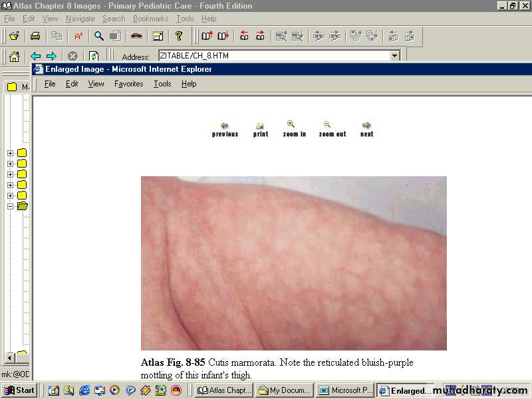Click the printer icon in main toolbar
532x399 pixels.
pyautogui.click(x=35, y=36)
